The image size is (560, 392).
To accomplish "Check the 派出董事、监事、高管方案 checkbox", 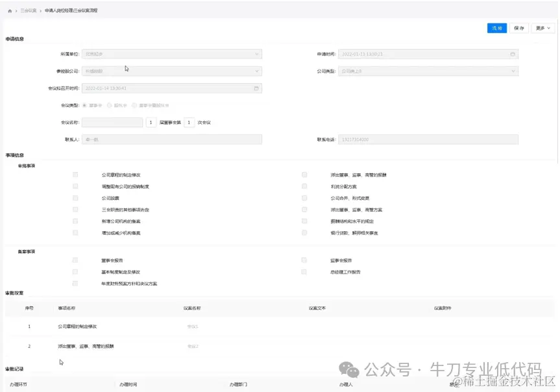I will click(x=304, y=210).
